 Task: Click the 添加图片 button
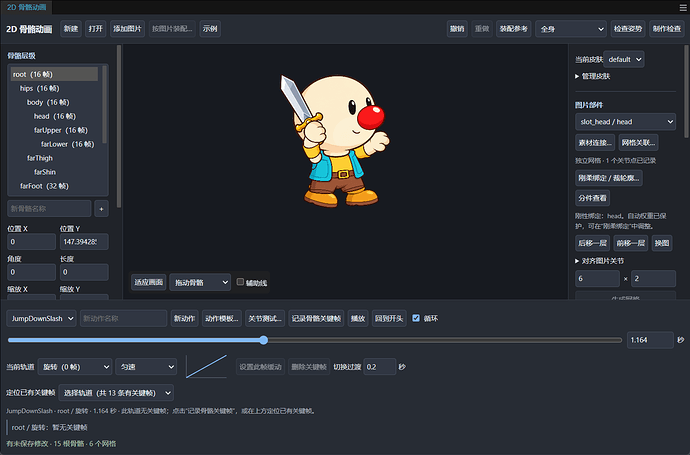[127, 29]
